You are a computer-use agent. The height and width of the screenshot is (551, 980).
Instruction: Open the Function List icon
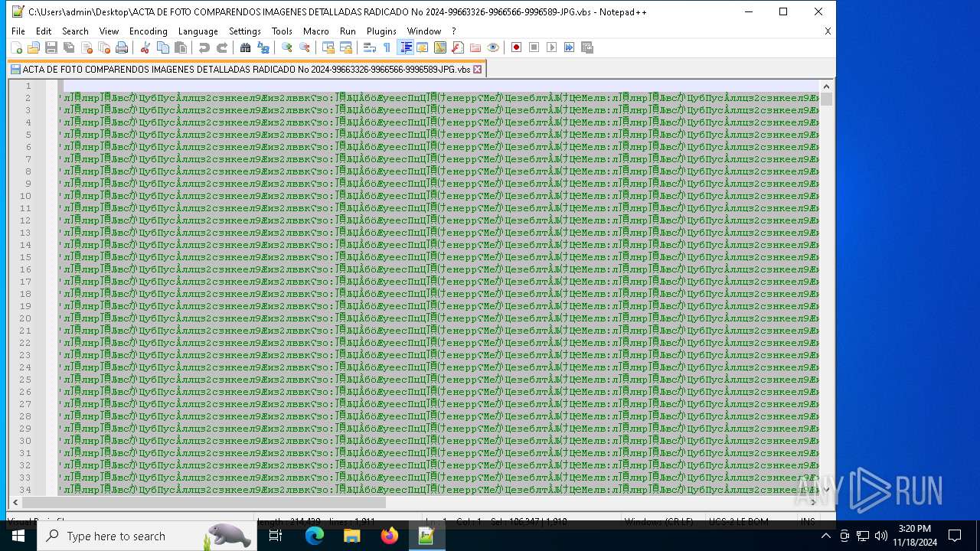(x=458, y=47)
